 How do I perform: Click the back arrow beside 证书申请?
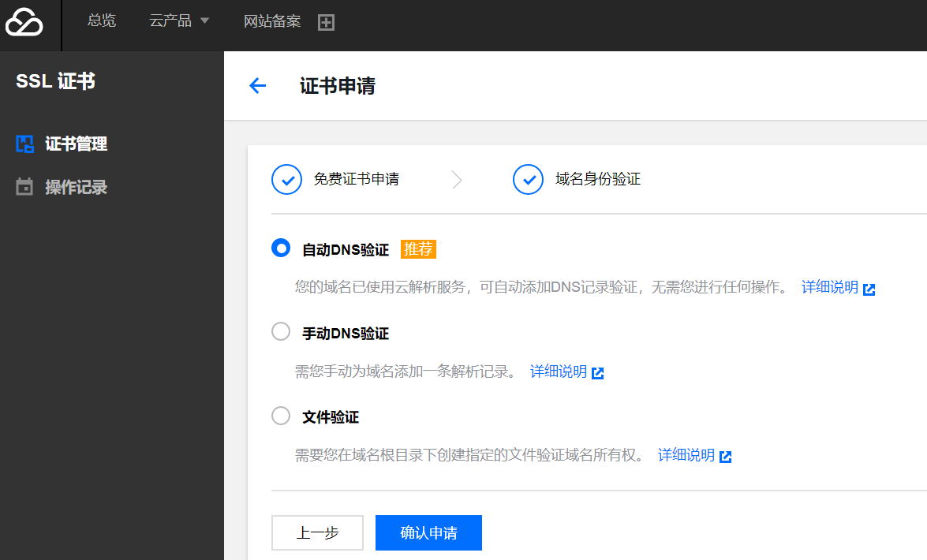258,86
